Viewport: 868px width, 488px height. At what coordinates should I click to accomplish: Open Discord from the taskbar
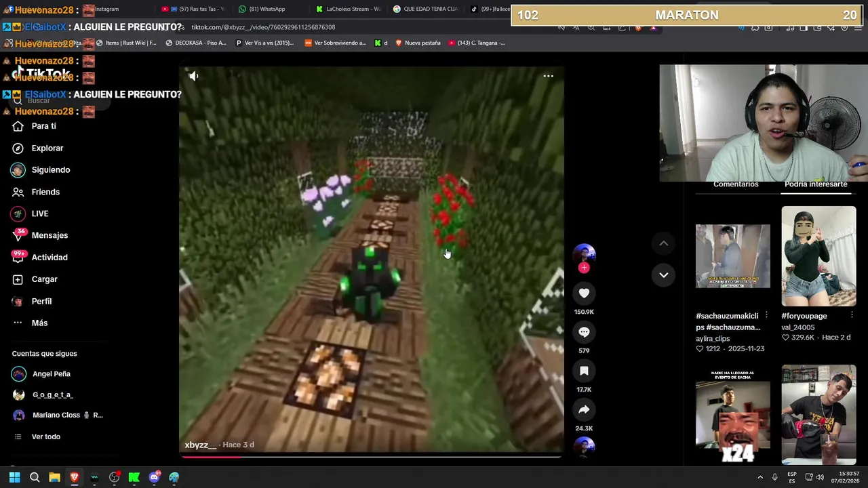click(x=154, y=478)
